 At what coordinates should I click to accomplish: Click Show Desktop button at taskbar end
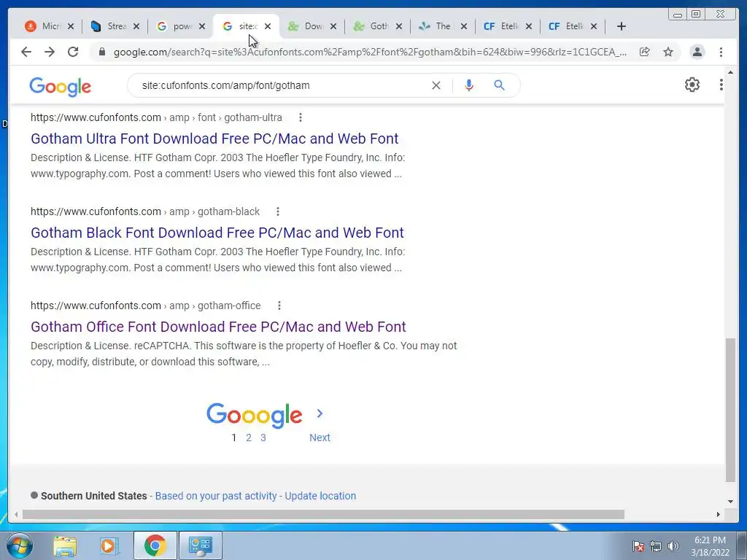pyautogui.click(x=742, y=545)
